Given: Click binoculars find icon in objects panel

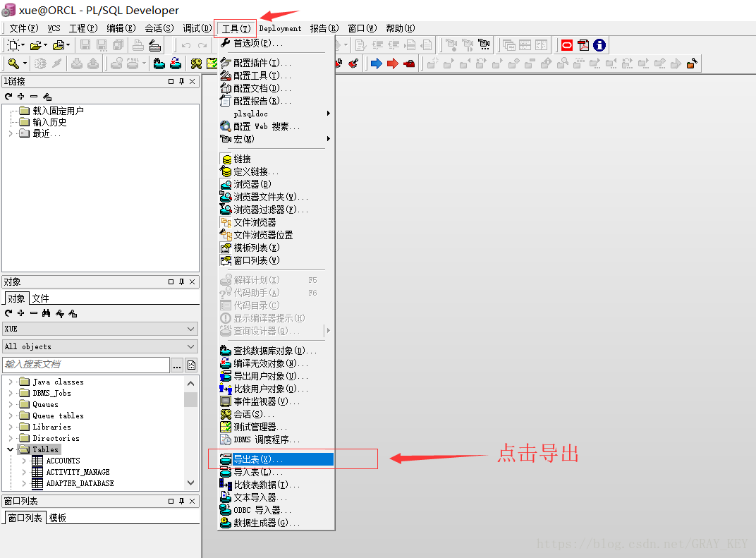Looking at the screenshot, I should pyautogui.click(x=47, y=313).
